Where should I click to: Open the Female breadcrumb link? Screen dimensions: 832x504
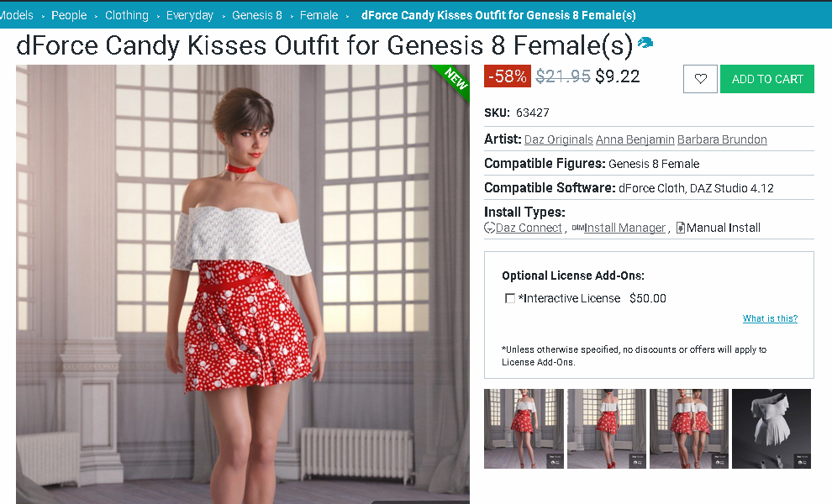tap(319, 15)
